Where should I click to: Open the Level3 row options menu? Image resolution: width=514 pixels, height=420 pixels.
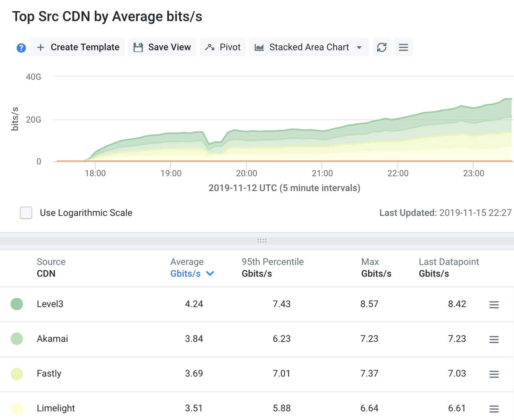pyautogui.click(x=494, y=304)
